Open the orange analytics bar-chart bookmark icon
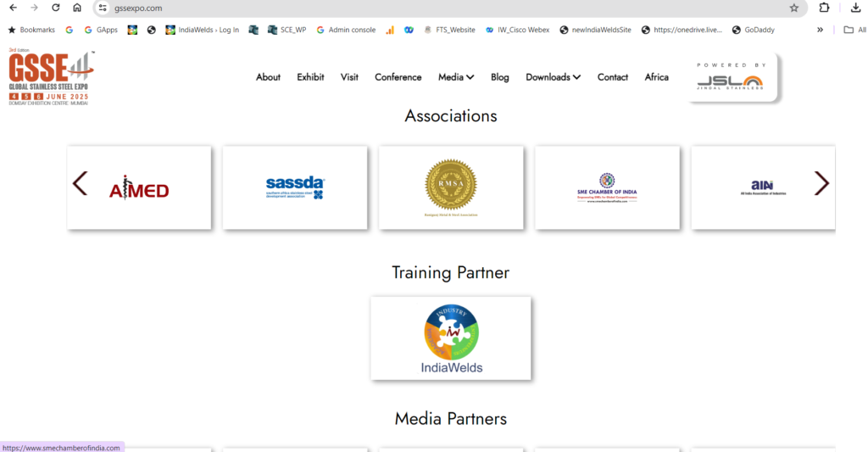 (390, 30)
